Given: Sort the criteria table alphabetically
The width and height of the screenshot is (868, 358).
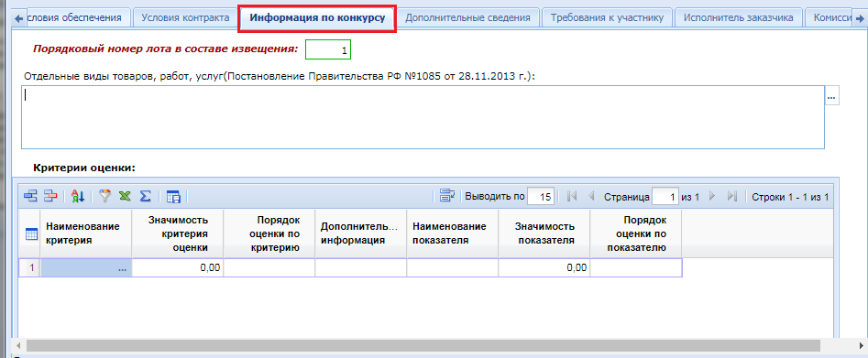Looking at the screenshot, I should click(78, 196).
